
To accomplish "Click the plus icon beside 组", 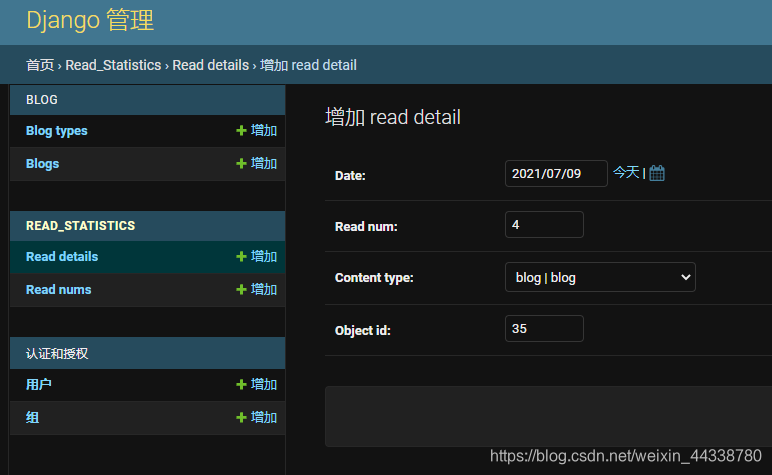I will (241, 417).
